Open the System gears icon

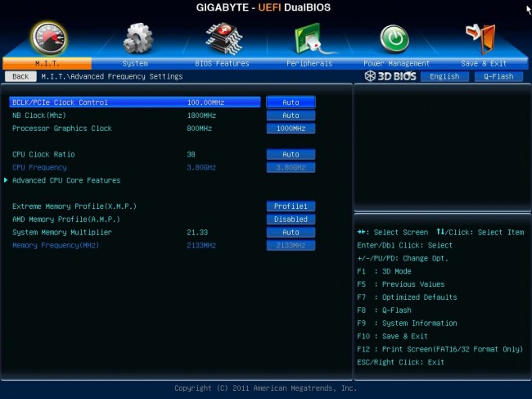[x=138, y=38]
